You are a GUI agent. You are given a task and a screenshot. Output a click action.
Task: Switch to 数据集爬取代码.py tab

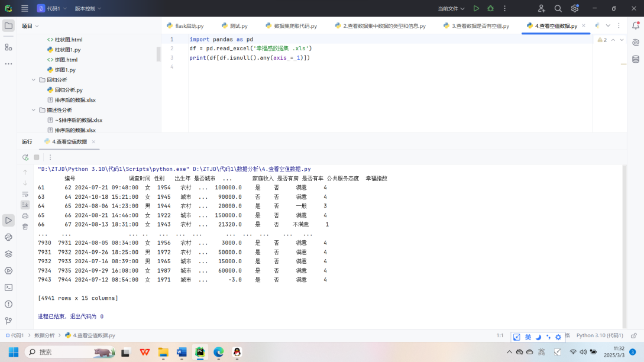click(x=291, y=26)
